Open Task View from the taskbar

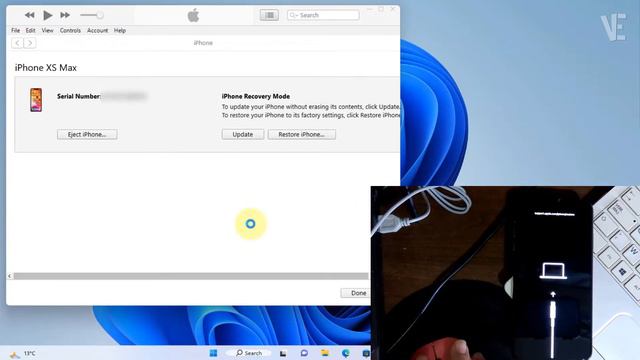(283, 353)
